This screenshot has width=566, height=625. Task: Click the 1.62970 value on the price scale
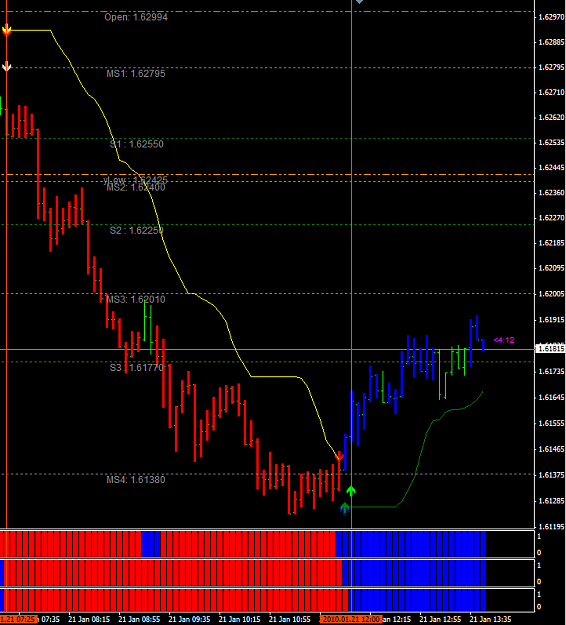pos(551,17)
